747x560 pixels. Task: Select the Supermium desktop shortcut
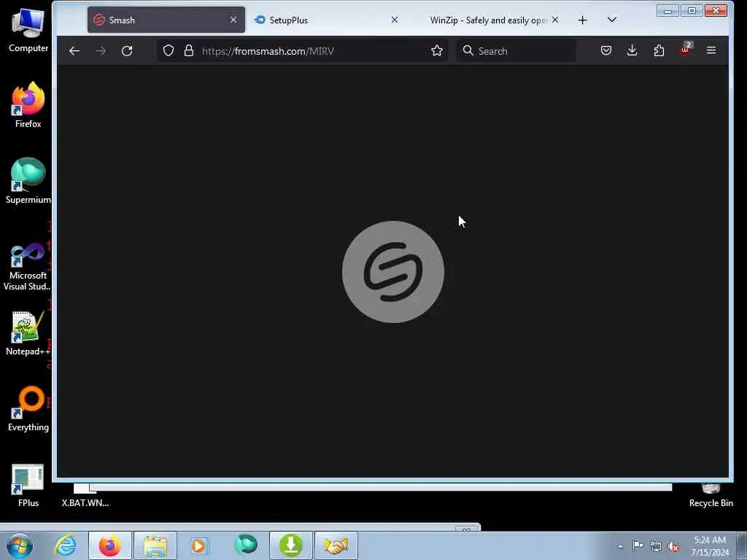pos(28,181)
